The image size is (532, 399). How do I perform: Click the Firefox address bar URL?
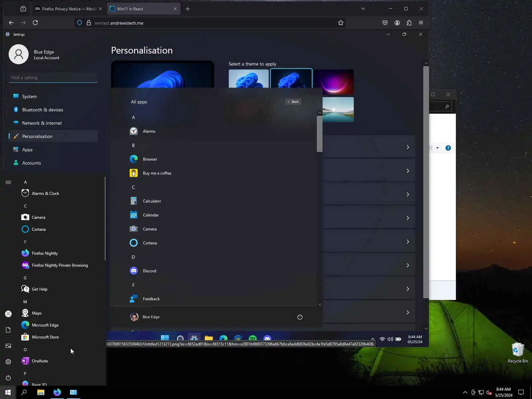click(x=119, y=23)
